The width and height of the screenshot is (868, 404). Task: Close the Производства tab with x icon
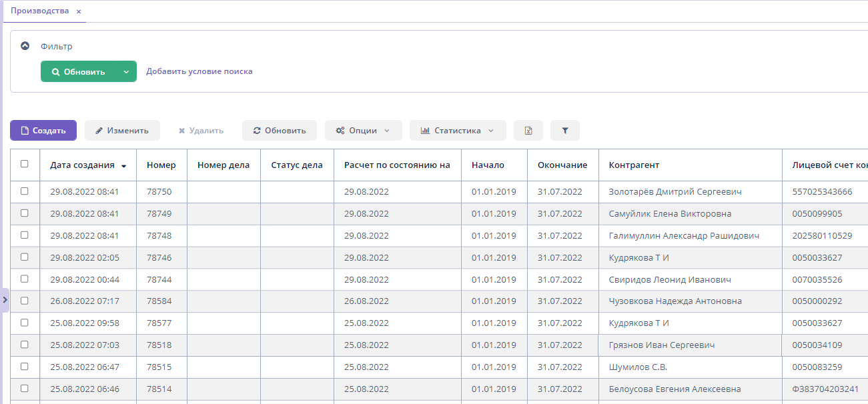79,11
